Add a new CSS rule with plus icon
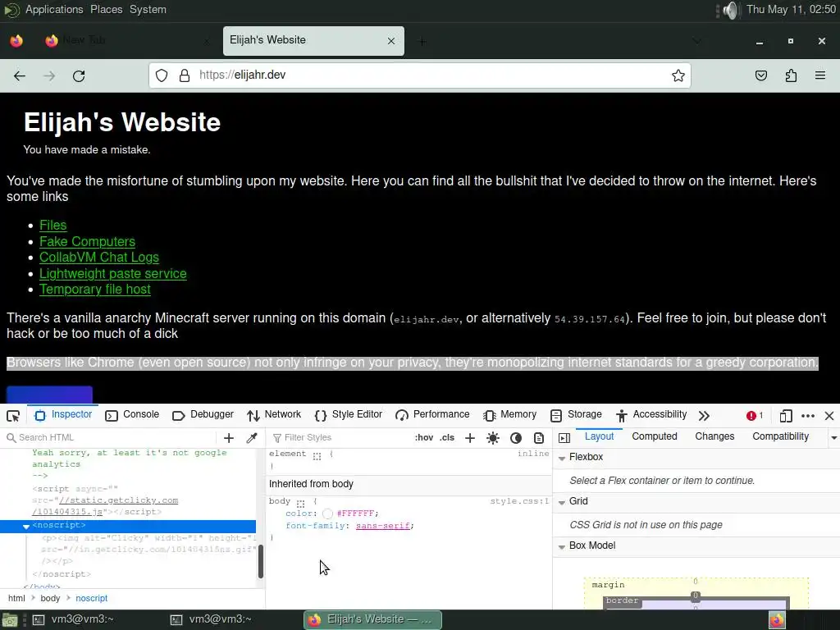840x630 pixels. point(470,438)
